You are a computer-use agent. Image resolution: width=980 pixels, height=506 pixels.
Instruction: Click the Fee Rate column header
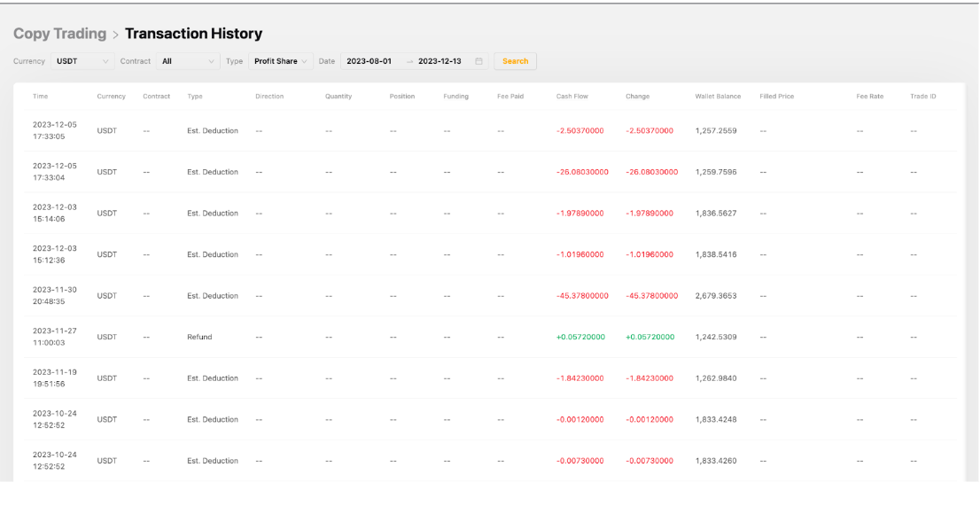tap(869, 96)
